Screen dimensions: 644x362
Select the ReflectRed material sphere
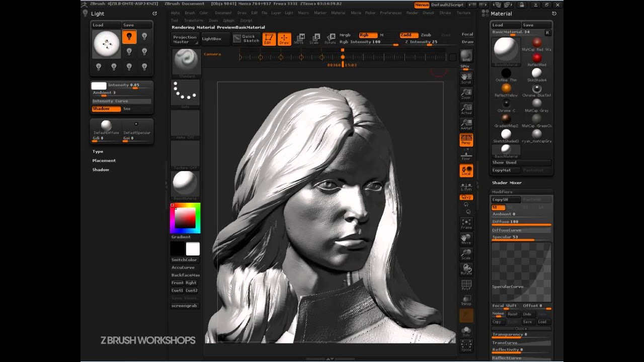537,58
